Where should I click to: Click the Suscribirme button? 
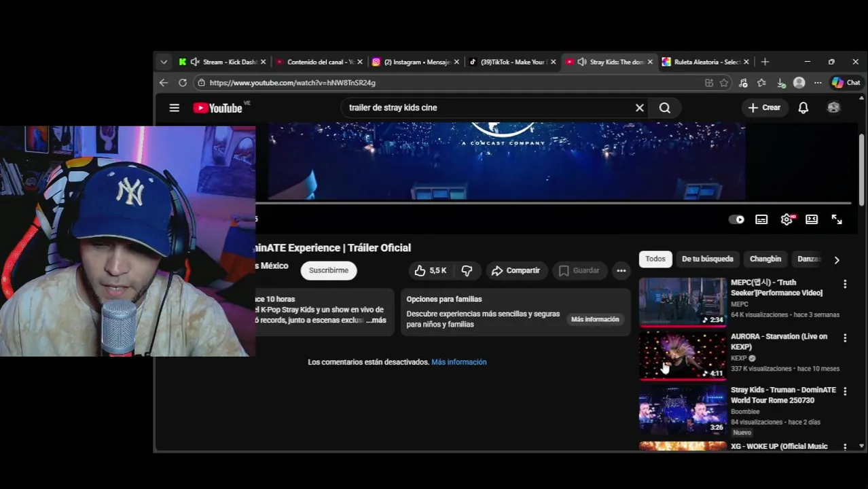point(329,270)
